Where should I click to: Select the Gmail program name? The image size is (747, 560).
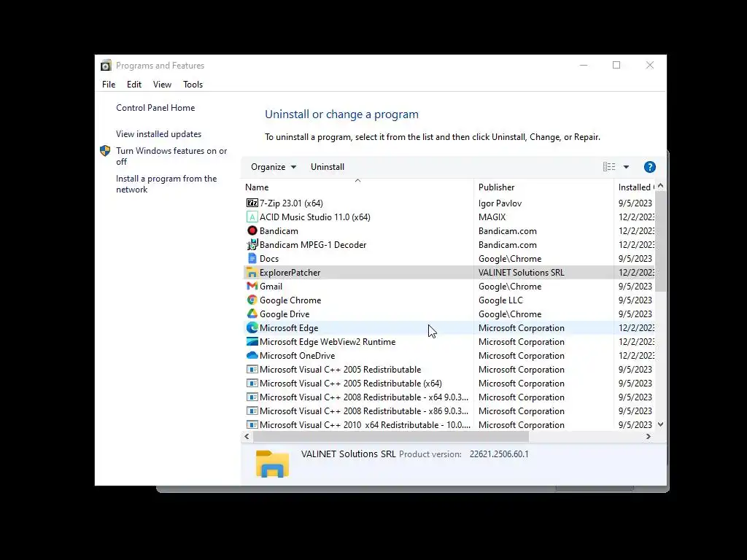click(x=271, y=286)
